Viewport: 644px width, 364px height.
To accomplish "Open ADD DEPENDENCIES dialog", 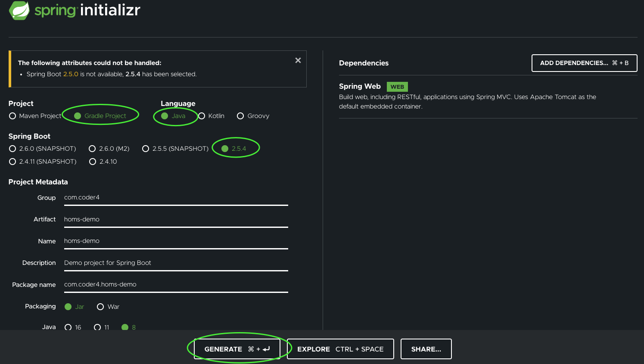I will pyautogui.click(x=584, y=63).
